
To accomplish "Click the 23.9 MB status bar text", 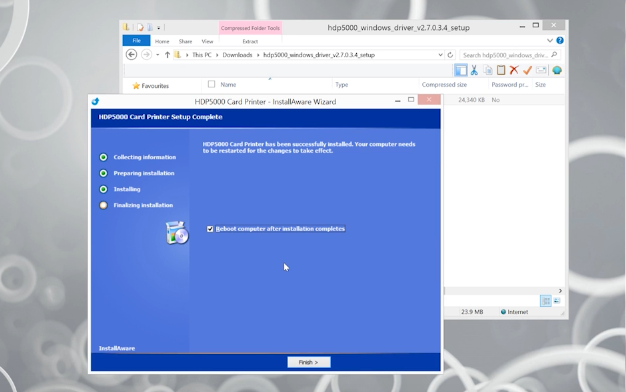I will pos(472,312).
